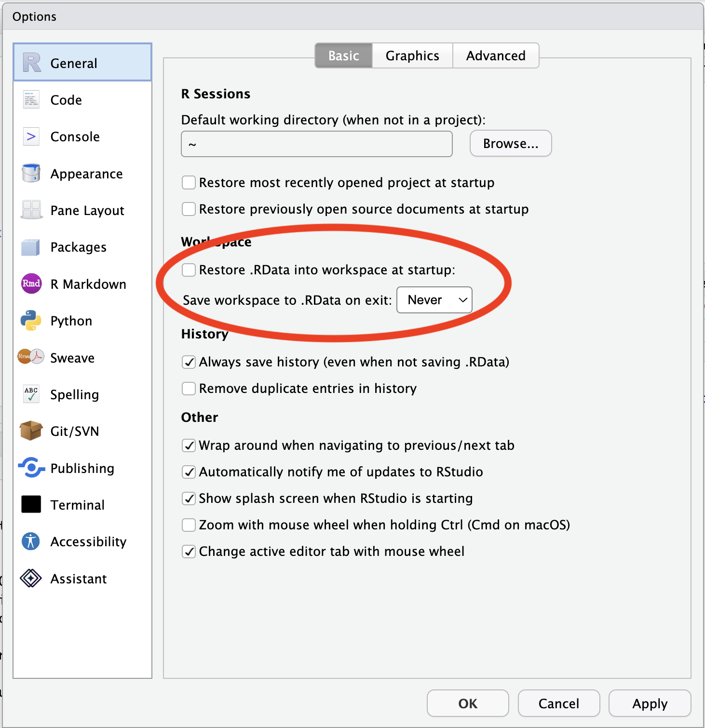Uncheck Show splash screen option

tap(189, 499)
